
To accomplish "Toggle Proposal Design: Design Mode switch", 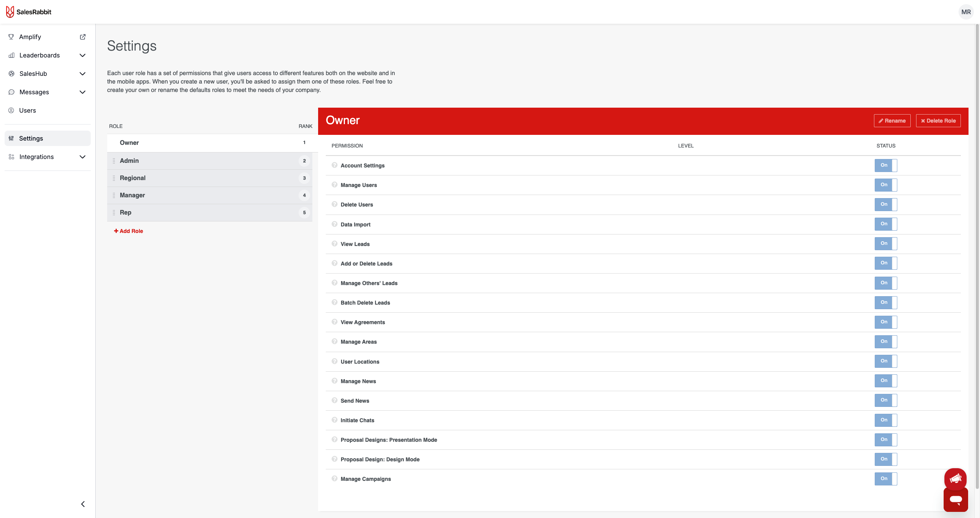I will click(886, 459).
